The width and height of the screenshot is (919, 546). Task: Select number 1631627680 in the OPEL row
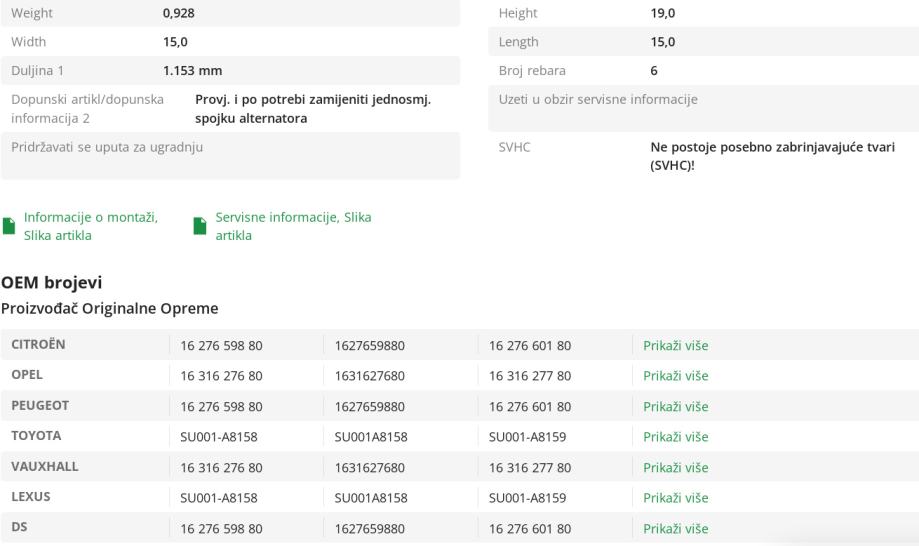[x=373, y=376]
